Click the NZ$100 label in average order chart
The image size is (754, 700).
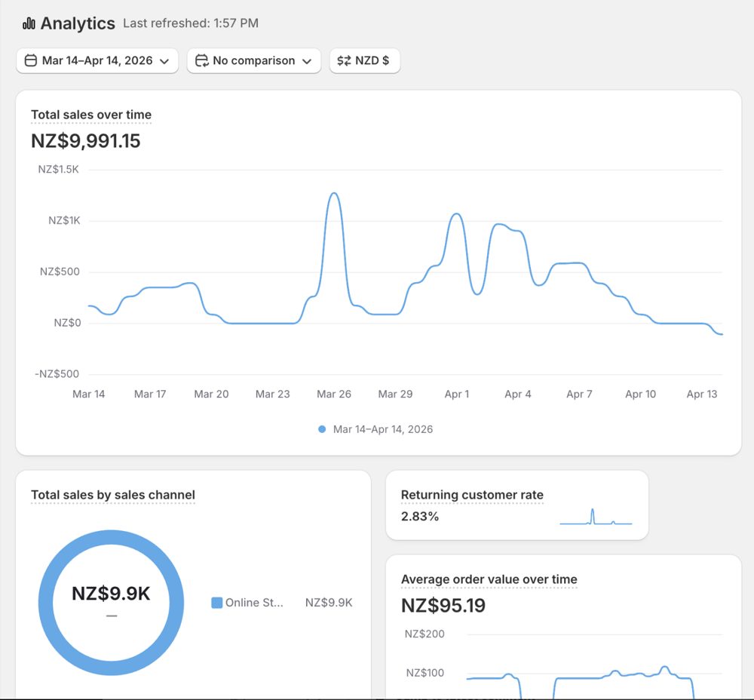click(425, 673)
